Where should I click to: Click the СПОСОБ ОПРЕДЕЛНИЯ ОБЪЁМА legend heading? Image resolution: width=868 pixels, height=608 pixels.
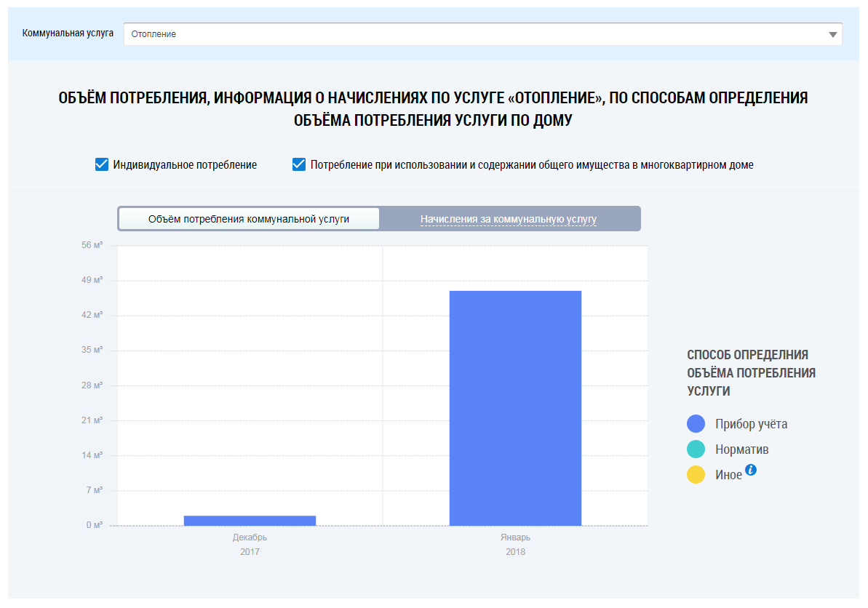(751, 373)
